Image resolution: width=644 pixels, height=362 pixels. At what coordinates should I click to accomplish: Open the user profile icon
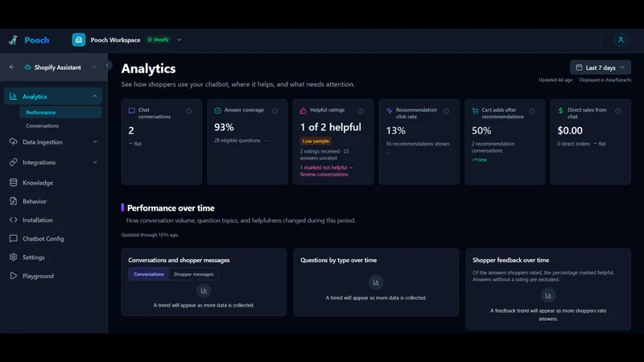(621, 39)
